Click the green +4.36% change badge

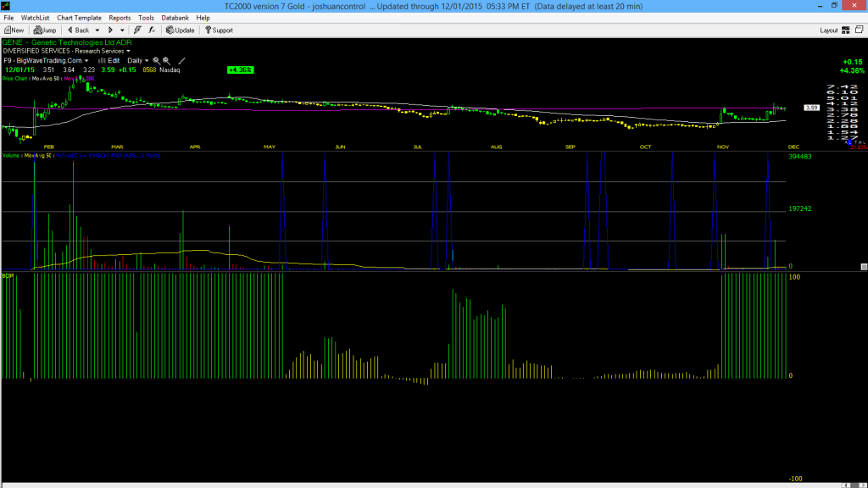pyautogui.click(x=240, y=69)
